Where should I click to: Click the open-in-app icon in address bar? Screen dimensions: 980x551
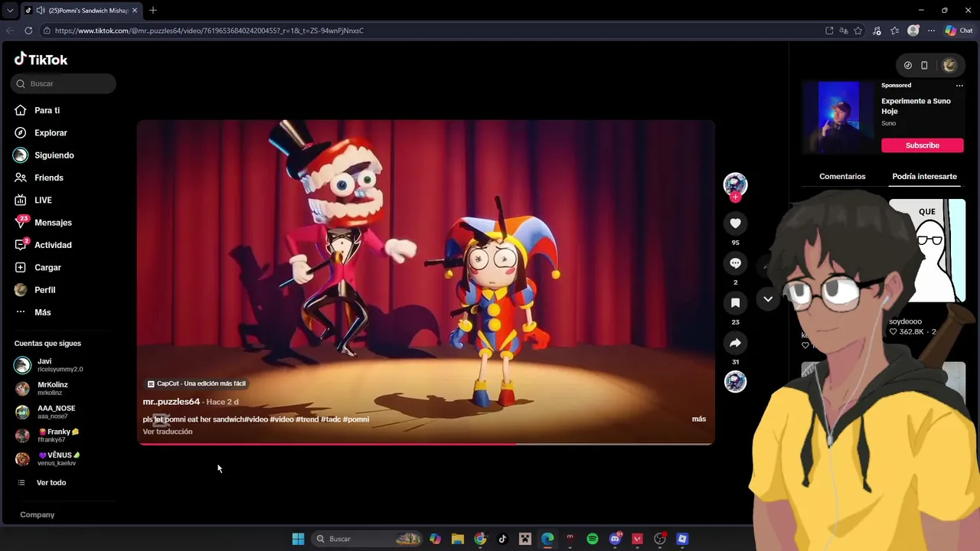pyautogui.click(x=829, y=31)
